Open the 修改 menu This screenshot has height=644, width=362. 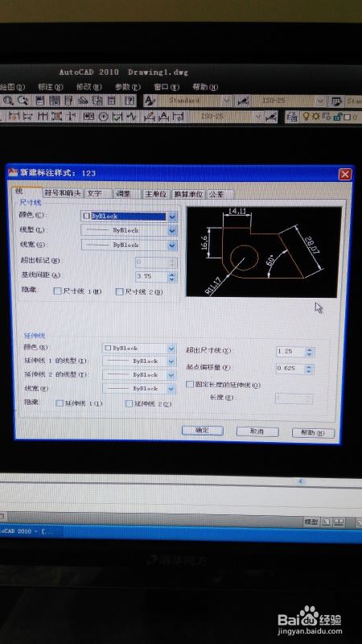pyautogui.click(x=88, y=87)
